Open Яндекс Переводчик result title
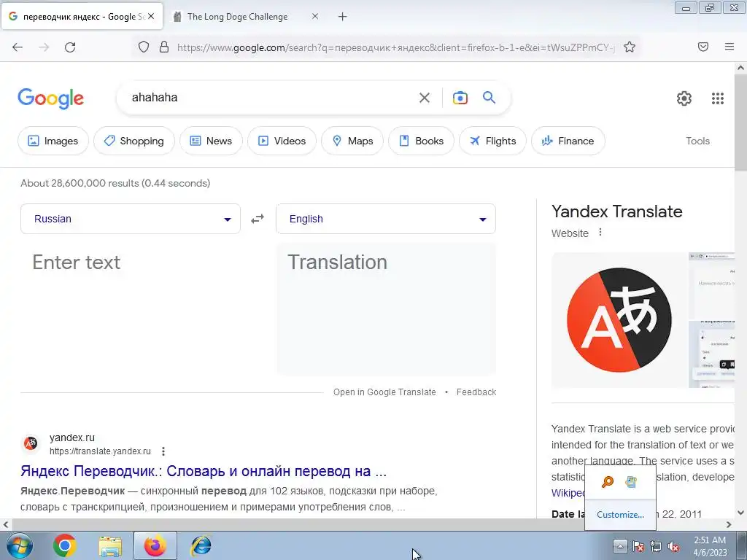This screenshot has width=747, height=560. (x=204, y=471)
